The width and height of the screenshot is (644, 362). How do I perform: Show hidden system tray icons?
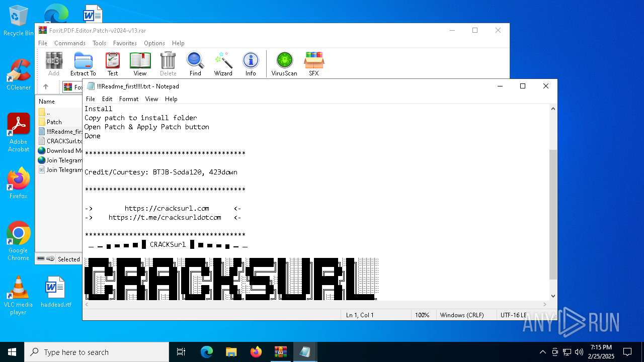point(542,352)
